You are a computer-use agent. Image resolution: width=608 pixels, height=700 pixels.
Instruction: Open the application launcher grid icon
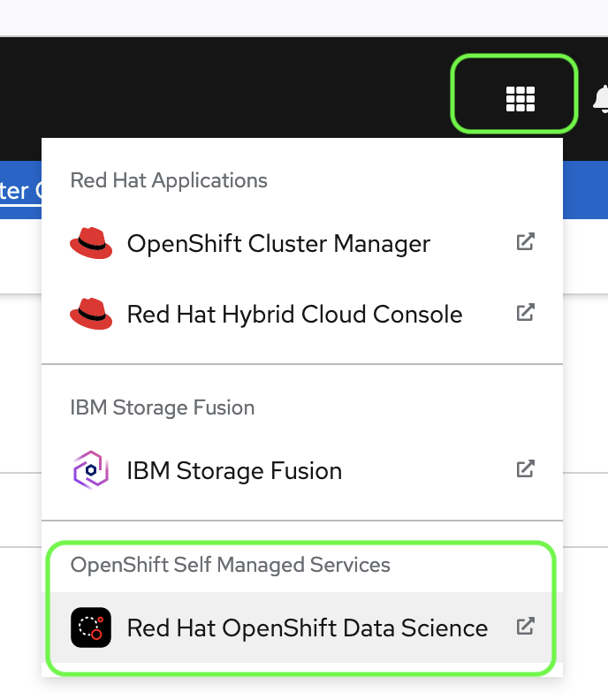click(x=520, y=99)
